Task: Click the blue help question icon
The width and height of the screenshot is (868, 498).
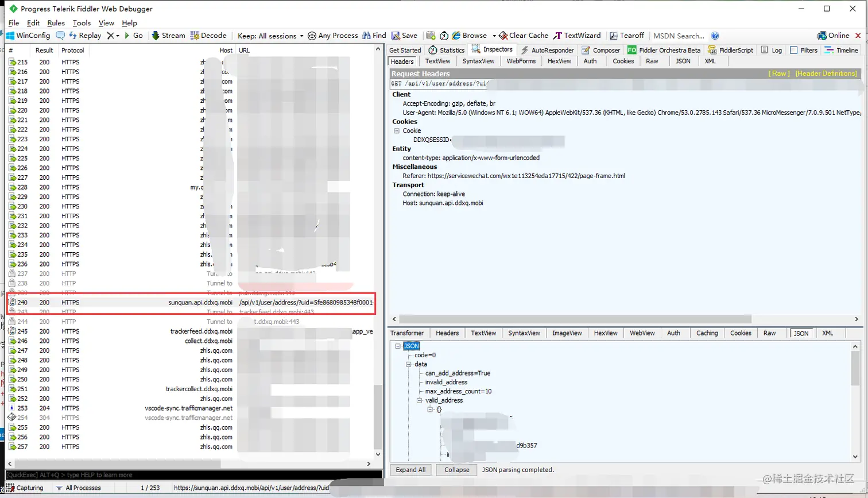Action: pos(715,36)
